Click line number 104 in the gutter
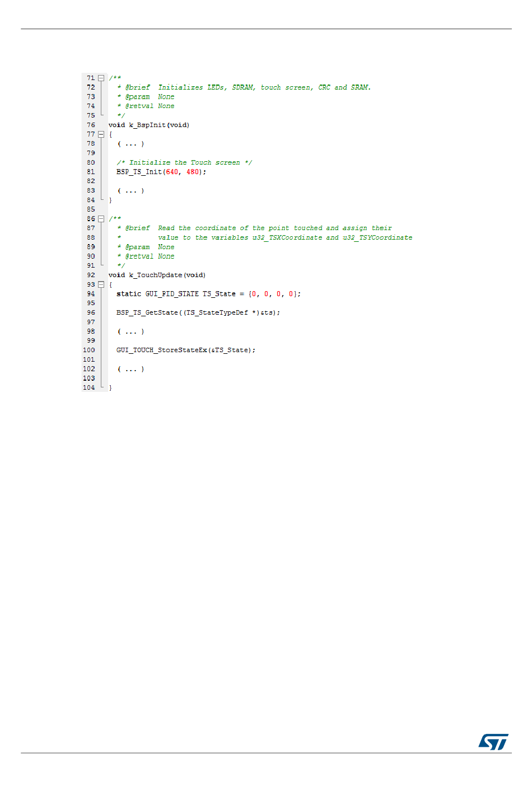Image resolution: width=532 pixels, height=795 pixels. [x=89, y=387]
